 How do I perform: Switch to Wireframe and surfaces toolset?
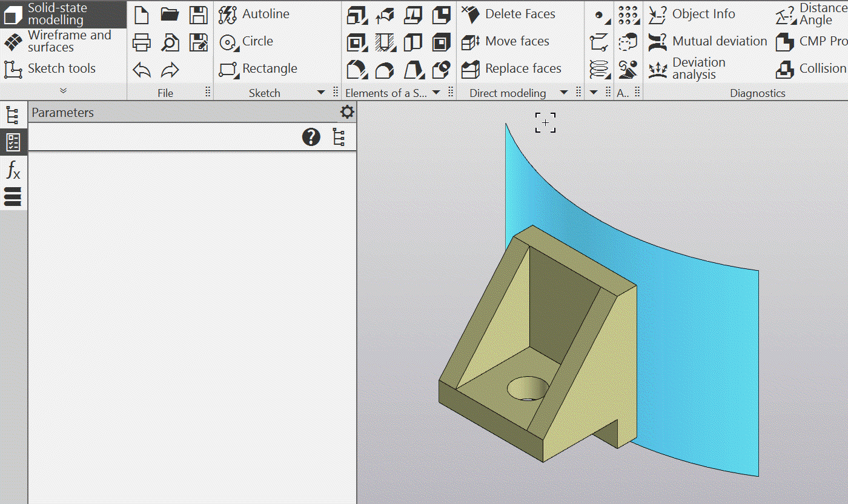tap(59, 41)
